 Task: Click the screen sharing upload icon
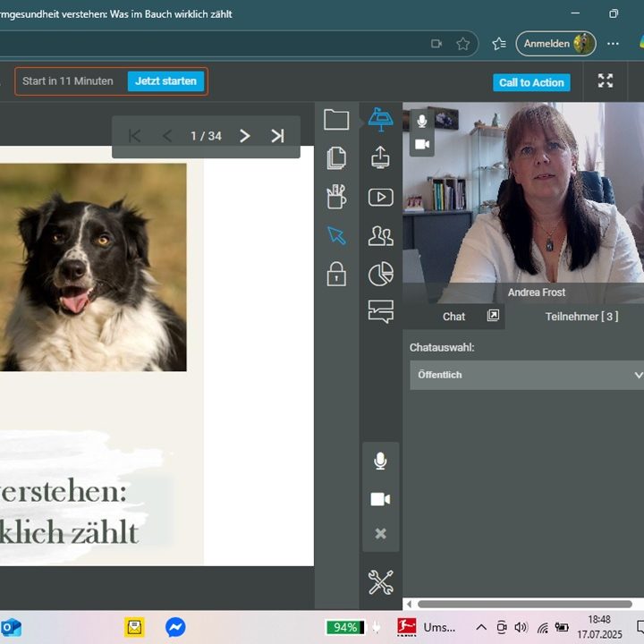click(380, 157)
